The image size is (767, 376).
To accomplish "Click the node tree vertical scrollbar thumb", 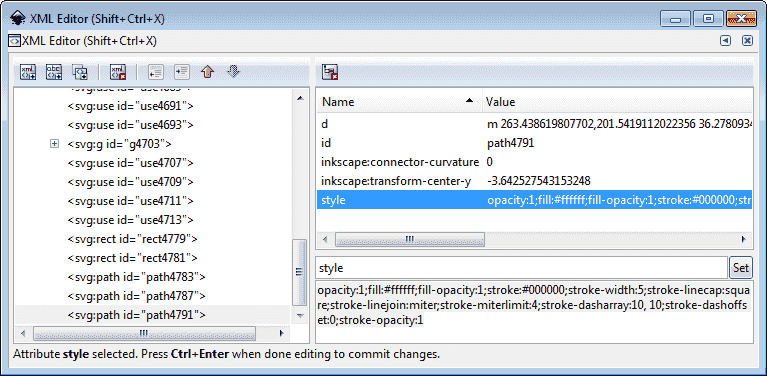I will pyautogui.click(x=299, y=272).
